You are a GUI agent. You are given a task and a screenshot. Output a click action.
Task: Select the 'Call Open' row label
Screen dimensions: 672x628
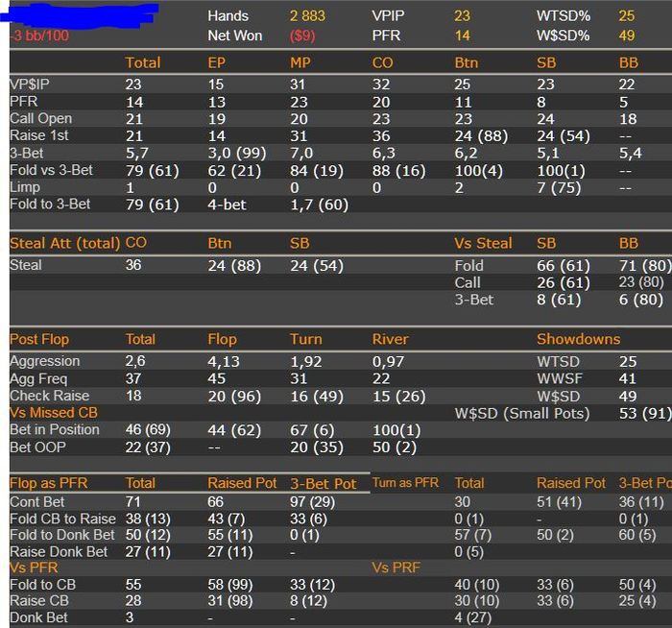click(x=40, y=118)
